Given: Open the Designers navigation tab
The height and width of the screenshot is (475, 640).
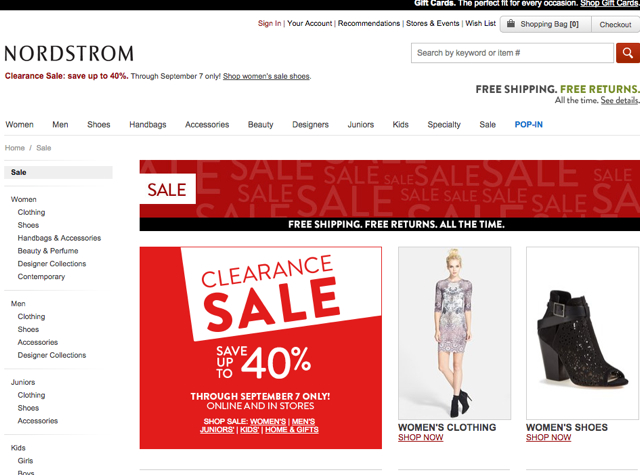Looking at the screenshot, I should click(x=310, y=124).
